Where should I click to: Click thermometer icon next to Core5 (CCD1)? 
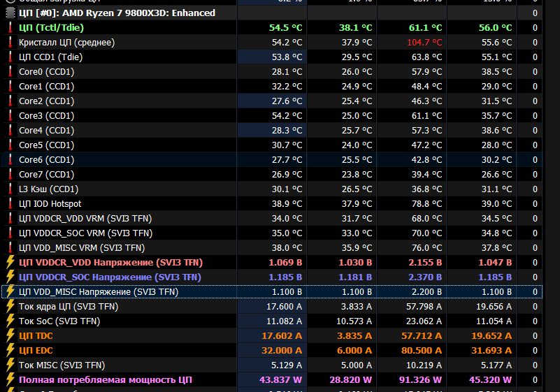[10, 145]
